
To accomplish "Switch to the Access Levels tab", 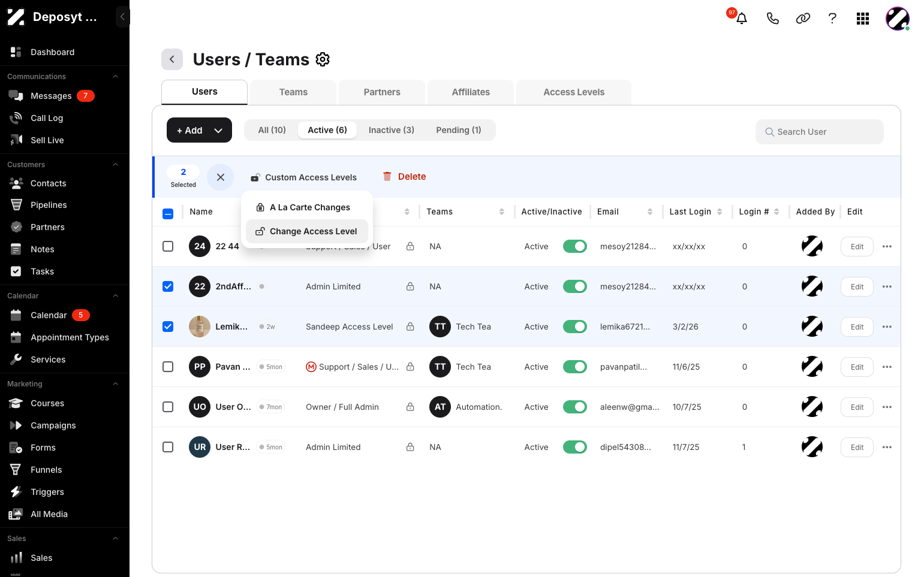I will (x=574, y=92).
